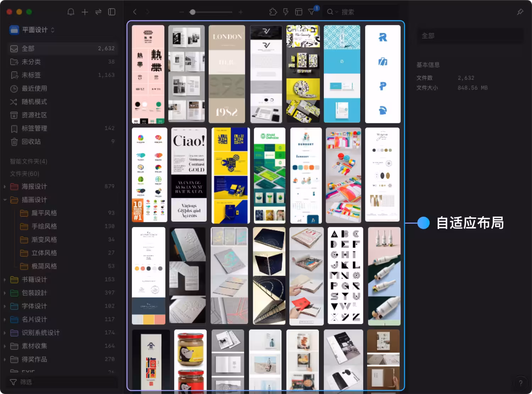Screen dimensions: 532x394
Task: Click the switch library arrows icon
Action: click(x=98, y=12)
